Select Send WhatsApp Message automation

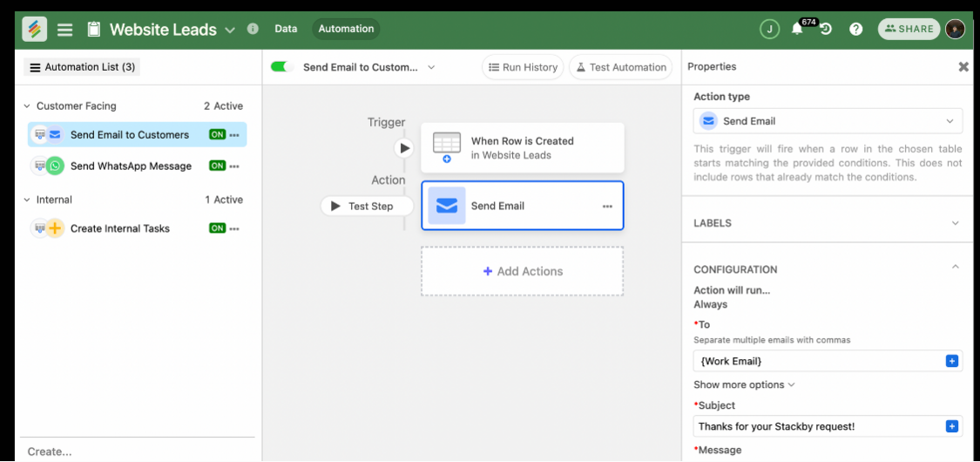click(x=137, y=166)
